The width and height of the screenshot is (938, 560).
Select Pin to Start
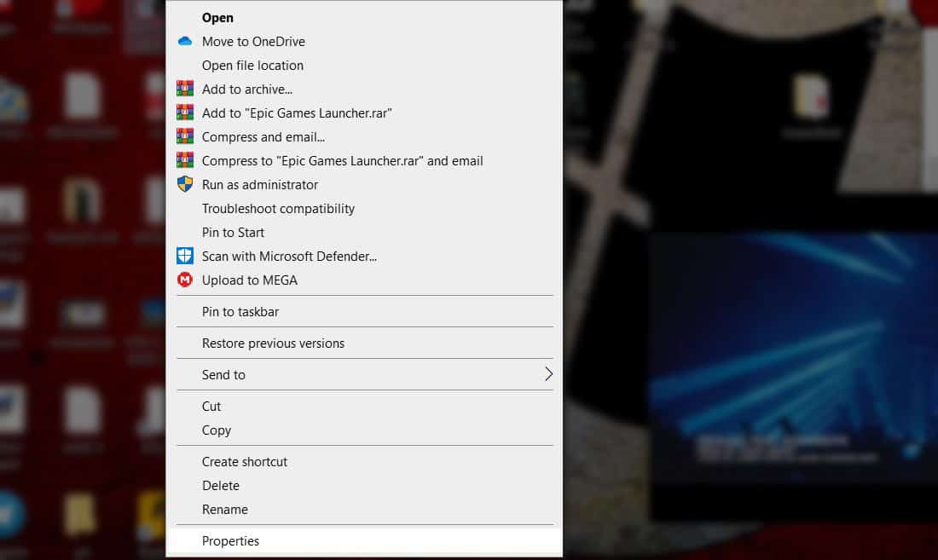point(364,233)
